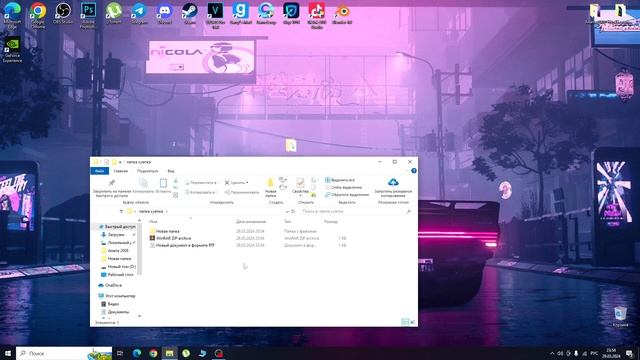
Task: Click Выделить всё in the ribbon
Action: pyautogui.click(x=340, y=180)
